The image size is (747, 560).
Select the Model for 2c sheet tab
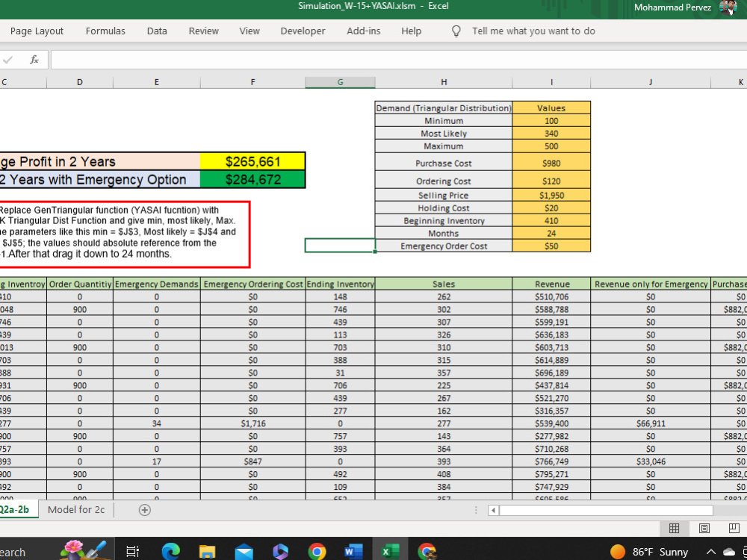[x=75, y=509]
